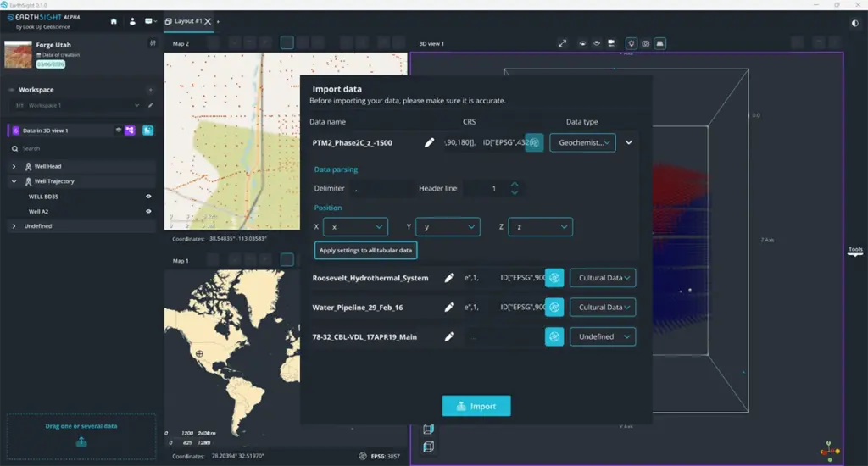This screenshot has width=868, height=466.
Task: Hide the Well A2 trajectory
Action: click(148, 212)
